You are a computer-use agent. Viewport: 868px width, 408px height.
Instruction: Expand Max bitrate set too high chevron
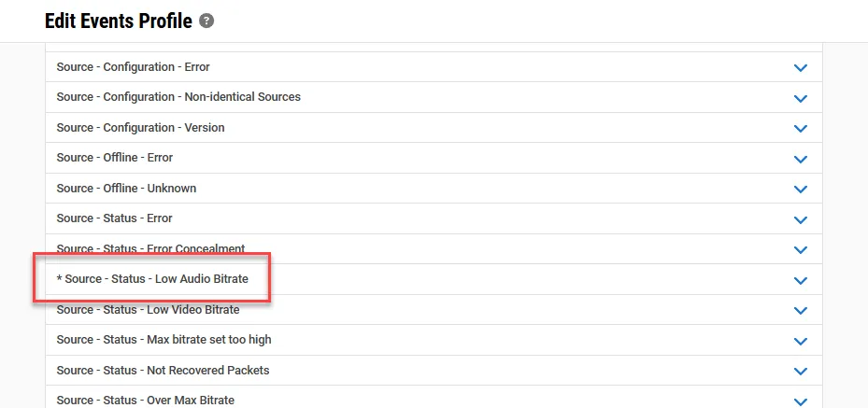point(801,341)
